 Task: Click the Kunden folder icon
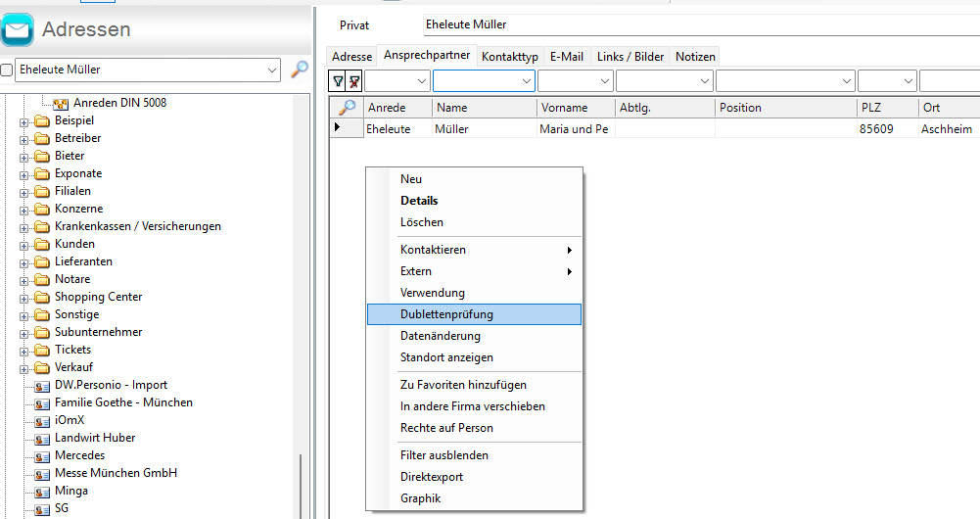pos(42,244)
